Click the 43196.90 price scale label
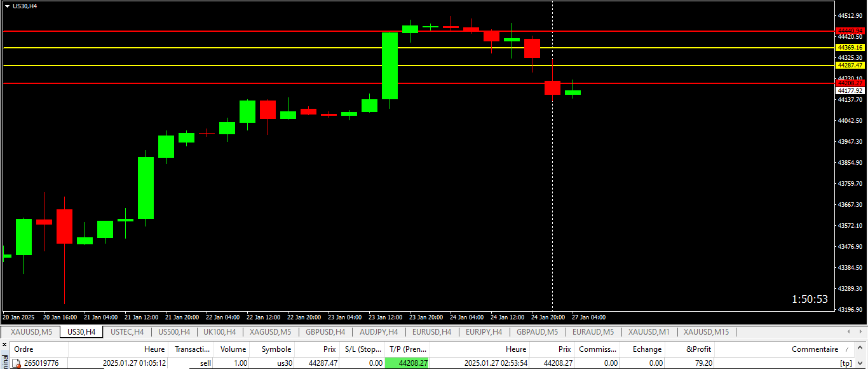Viewport: 868px width, 369px height. coord(851,309)
